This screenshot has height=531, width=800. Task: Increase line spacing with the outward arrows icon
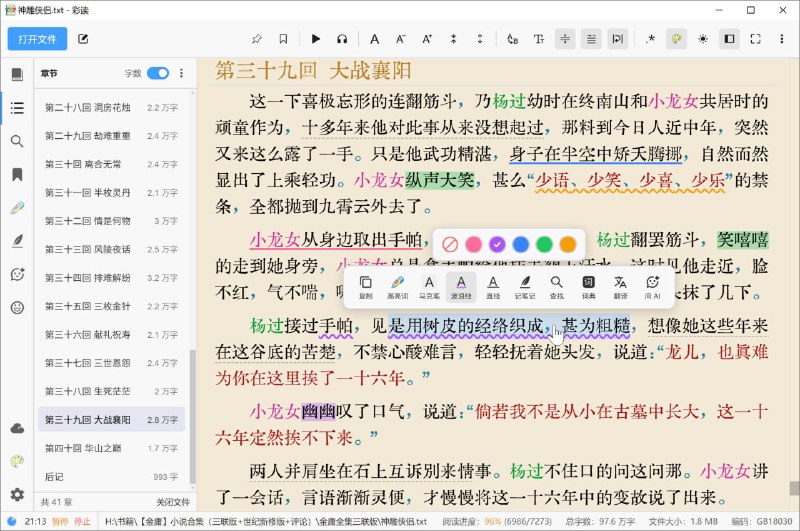(x=480, y=39)
